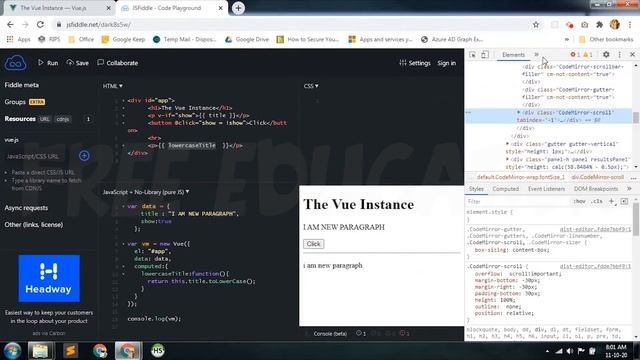
Task: Click the DevTools error count indicator
Action: click(575, 55)
